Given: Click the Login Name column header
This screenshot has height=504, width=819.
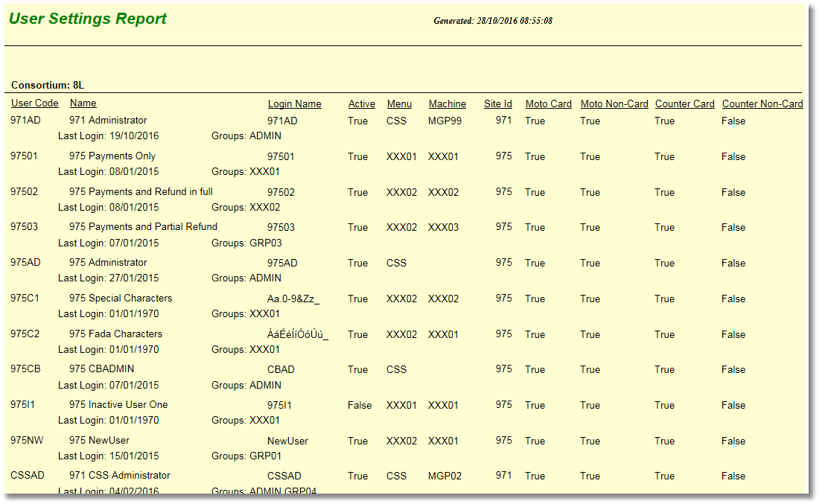Looking at the screenshot, I should coord(294,104).
